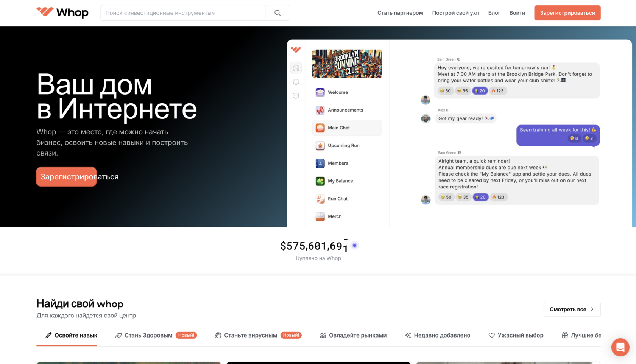The image size is (636, 364).
Task: Click the Merch icon
Action: (x=320, y=216)
